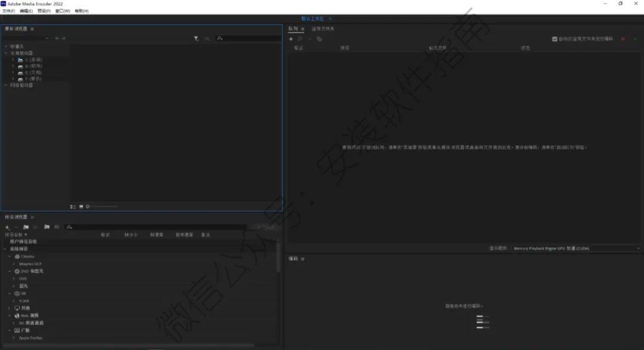Expand the DVD preset group
The width and height of the screenshot is (644, 350).
click(14, 278)
